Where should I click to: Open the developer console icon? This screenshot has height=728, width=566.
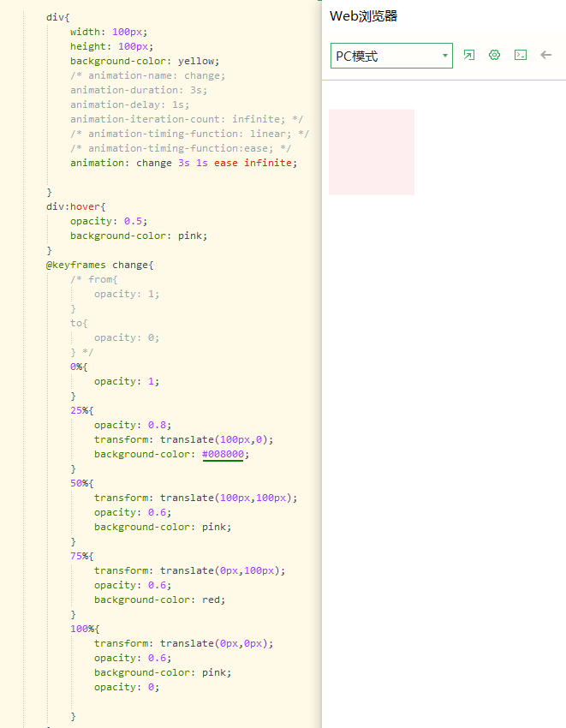(x=521, y=56)
